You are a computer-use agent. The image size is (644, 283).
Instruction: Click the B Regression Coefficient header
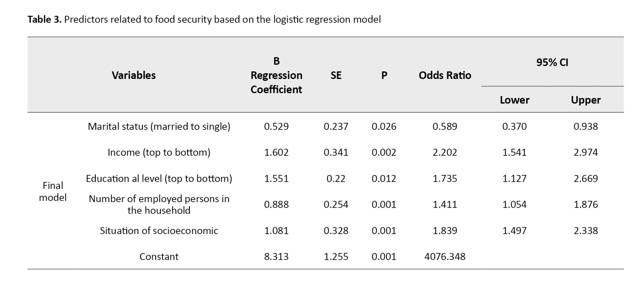276,75
